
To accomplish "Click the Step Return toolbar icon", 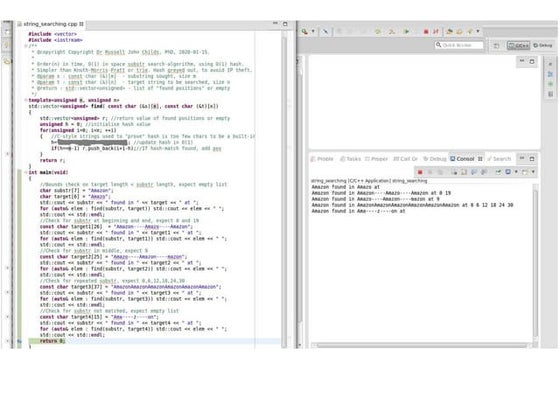I will pos(450,31).
